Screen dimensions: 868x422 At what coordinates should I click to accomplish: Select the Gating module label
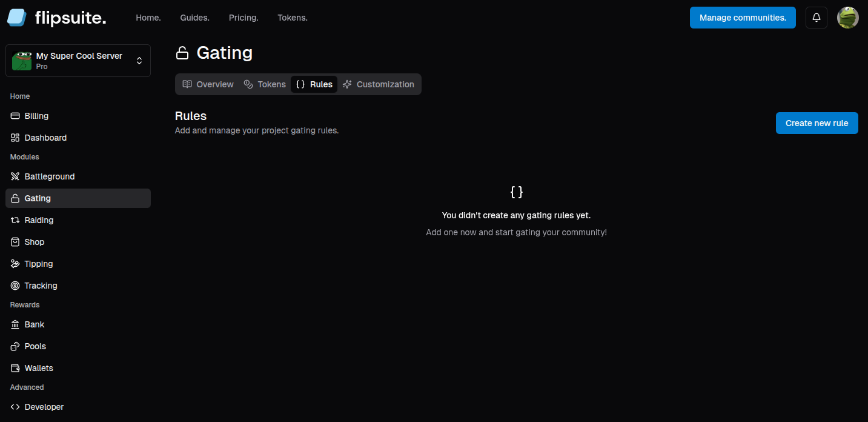[38, 198]
